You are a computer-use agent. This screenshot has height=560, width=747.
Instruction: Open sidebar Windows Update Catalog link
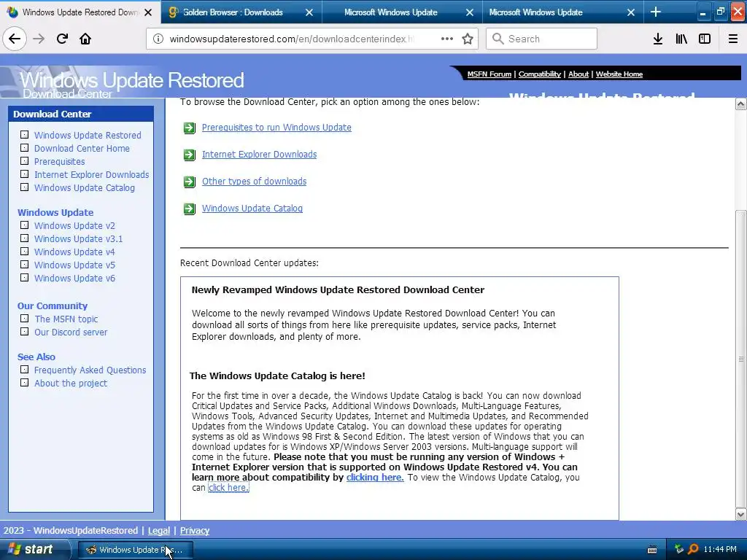[85, 187]
